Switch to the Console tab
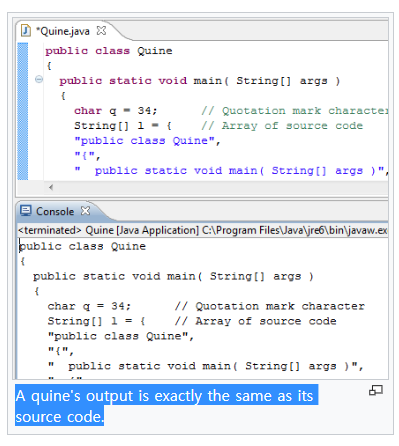 (x=55, y=211)
